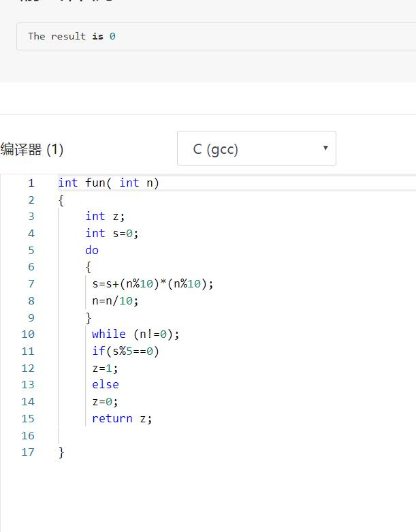This screenshot has width=416, height=532.
Task: Click line 'if(s%5==0)'
Action: 125,351
